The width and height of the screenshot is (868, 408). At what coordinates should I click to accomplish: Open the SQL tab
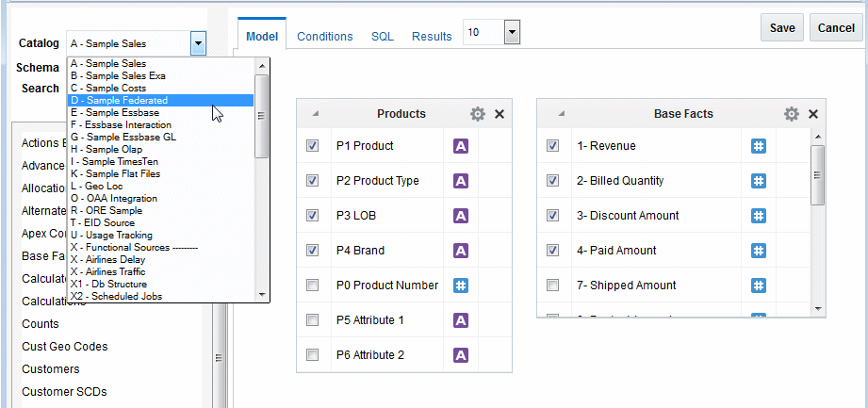coord(382,37)
